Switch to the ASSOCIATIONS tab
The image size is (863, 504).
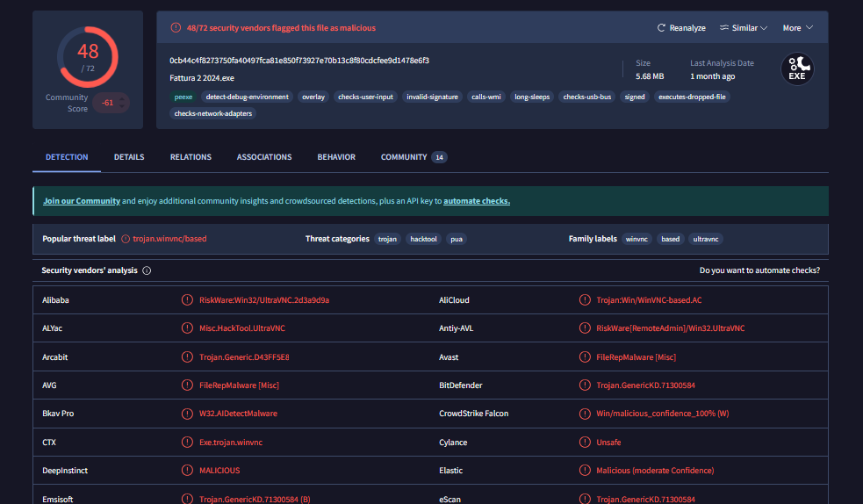[x=264, y=157]
